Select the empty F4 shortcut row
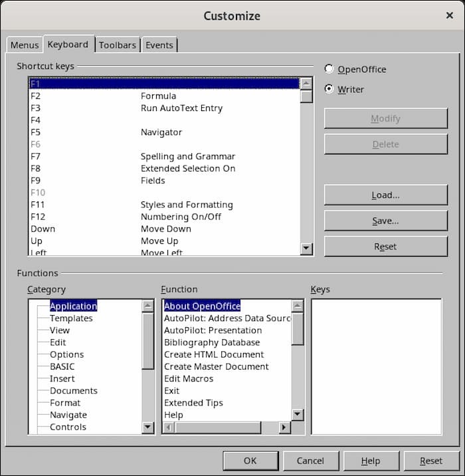The image size is (465, 476). [x=164, y=120]
